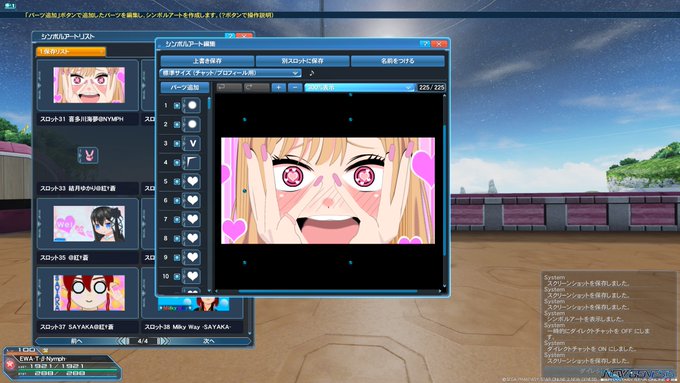Viewport: 680px width, 383px height.
Task: Select the circle part icon in layer 1
Action: [x=192, y=105]
